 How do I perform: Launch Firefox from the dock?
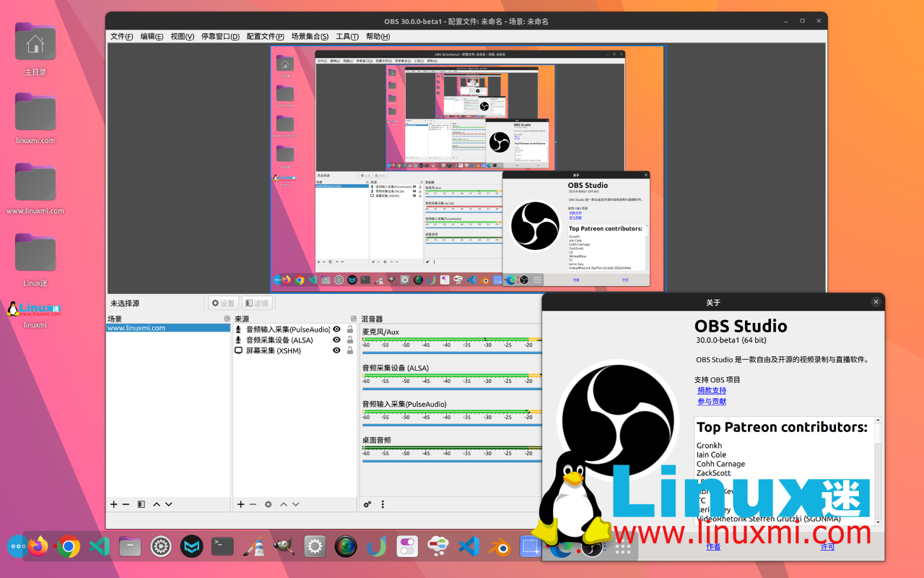point(38,546)
